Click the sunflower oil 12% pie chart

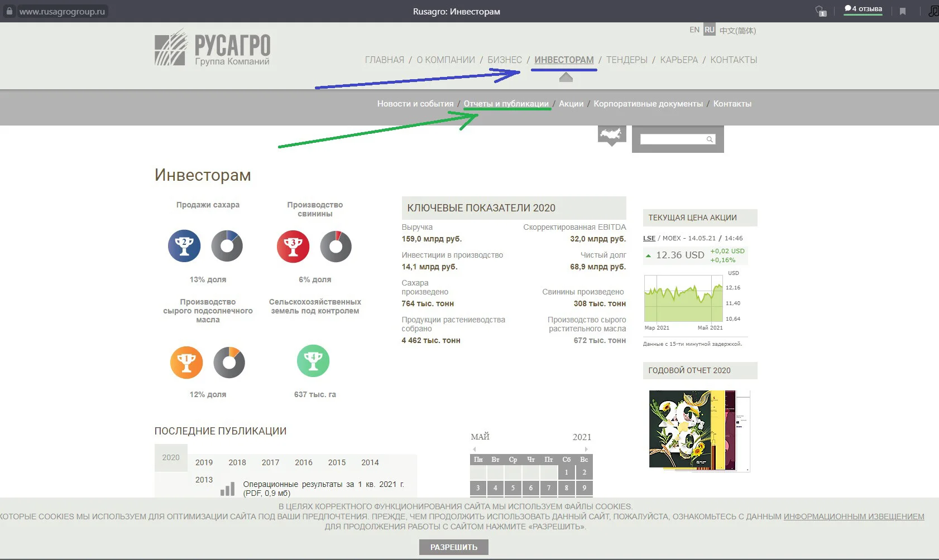(x=229, y=363)
